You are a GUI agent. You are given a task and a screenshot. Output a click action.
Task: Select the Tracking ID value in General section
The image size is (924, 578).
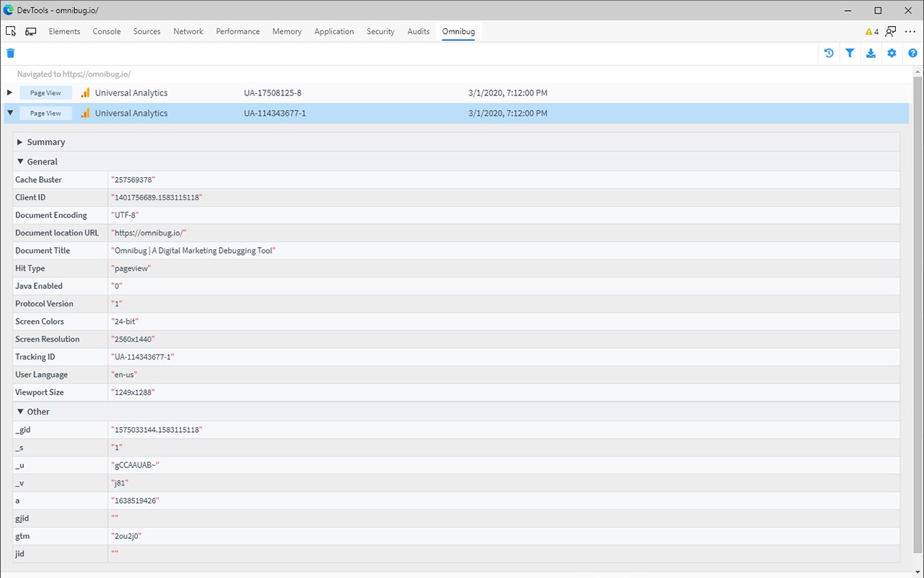[143, 357]
